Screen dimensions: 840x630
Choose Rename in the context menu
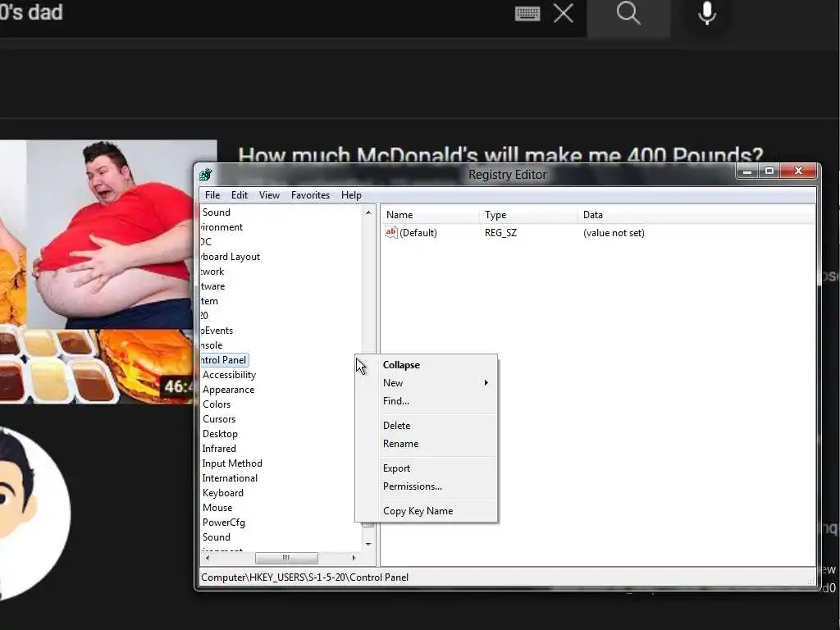[x=427, y=444]
